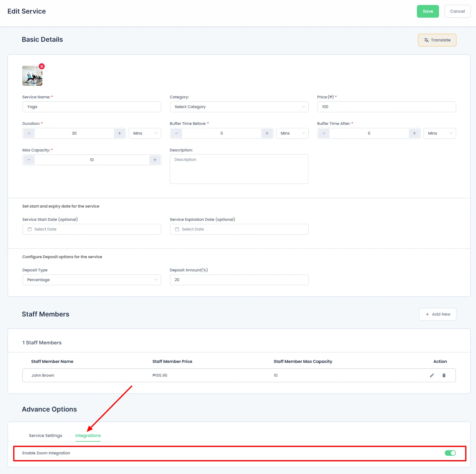The width and height of the screenshot is (476, 474).
Task: Select the Integrations tab
Action: click(x=88, y=436)
